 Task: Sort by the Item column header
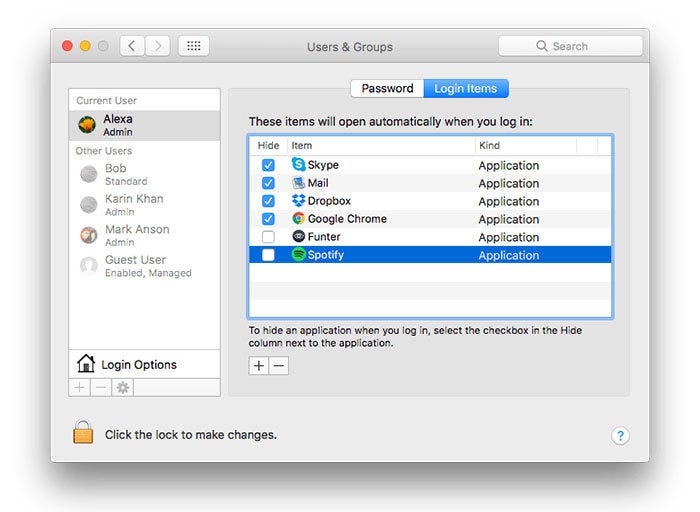(x=381, y=146)
